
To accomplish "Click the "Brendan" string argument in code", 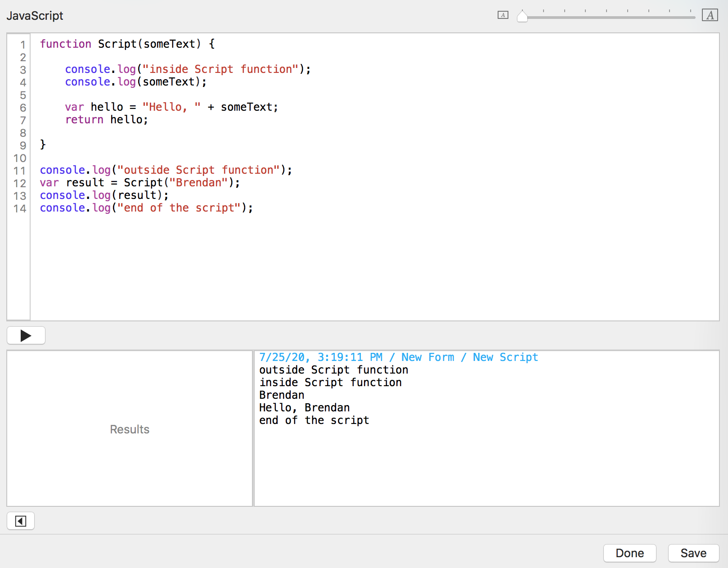I will tap(198, 183).
